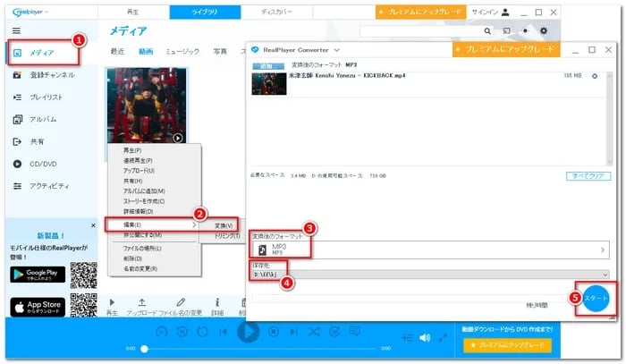This screenshot has height=364, width=626.
Task: Click the main window premium upgrade button
Action: pos(421,12)
